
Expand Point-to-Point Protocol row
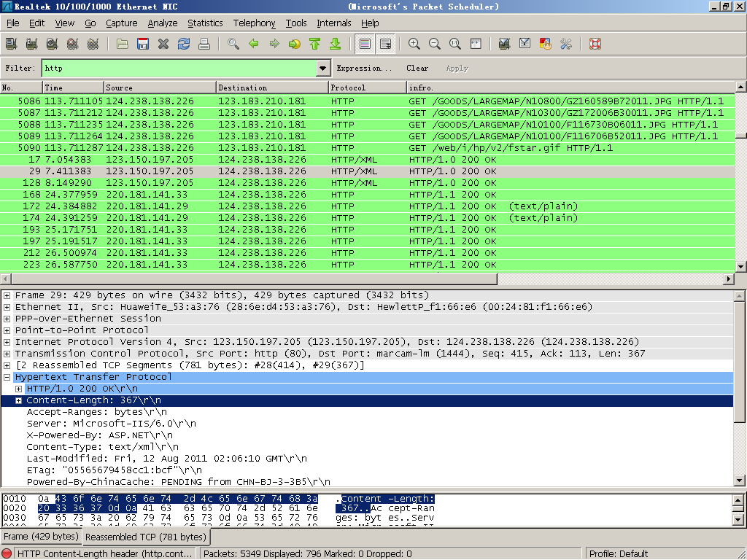click(7, 330)
